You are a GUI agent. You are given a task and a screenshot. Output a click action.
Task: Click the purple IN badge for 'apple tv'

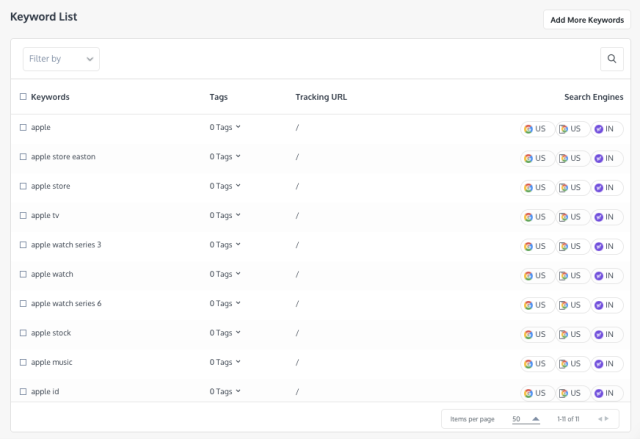[x=606, y=216]
